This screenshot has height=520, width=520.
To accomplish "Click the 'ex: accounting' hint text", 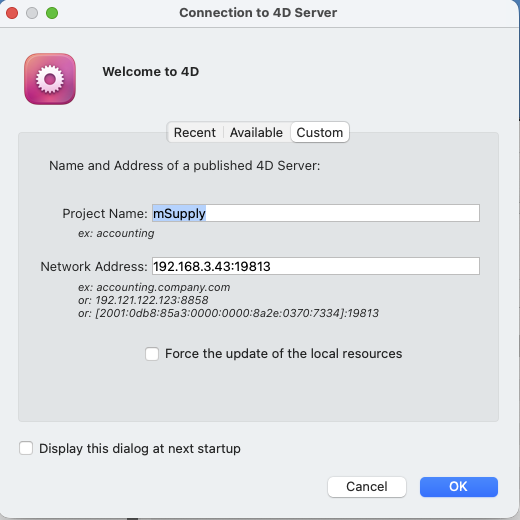I will [x=116, y=233].
